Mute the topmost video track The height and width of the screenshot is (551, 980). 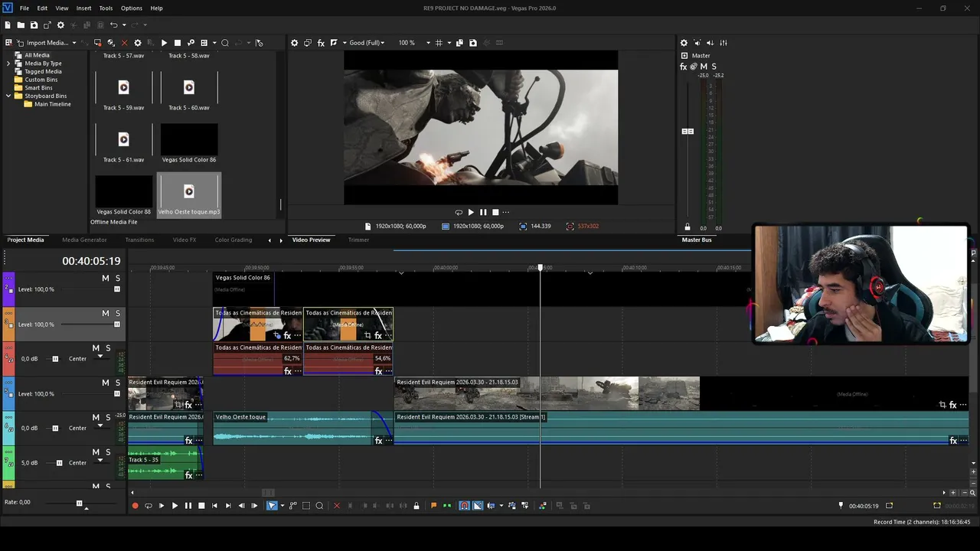click(x=106, y=278)
